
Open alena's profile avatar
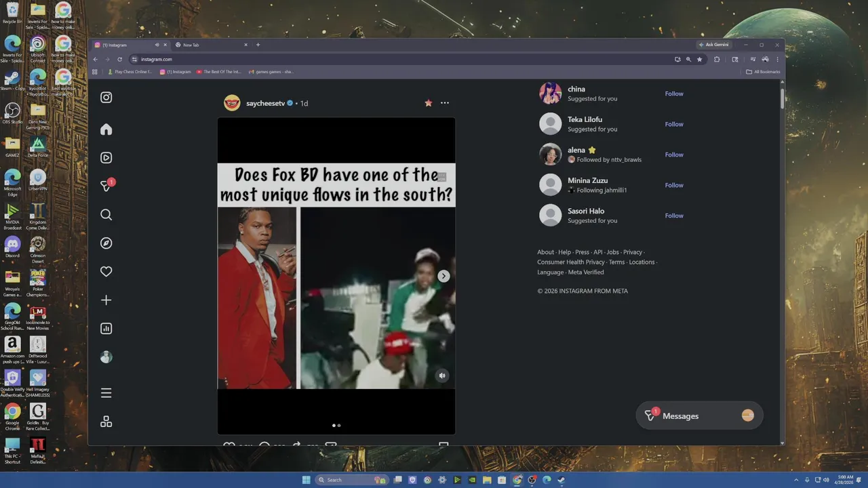550,155
